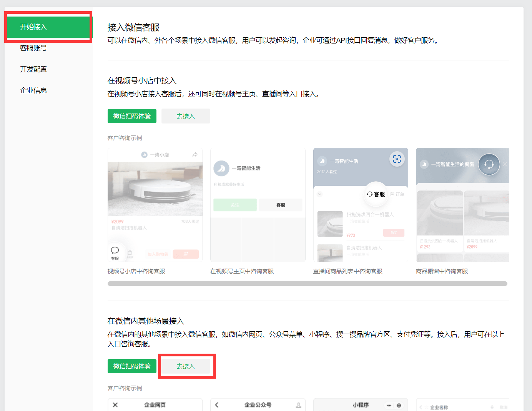Open the 直播间商品列表中咨询客服 example image
Screen dimensions: 532x411
point(361,205)
